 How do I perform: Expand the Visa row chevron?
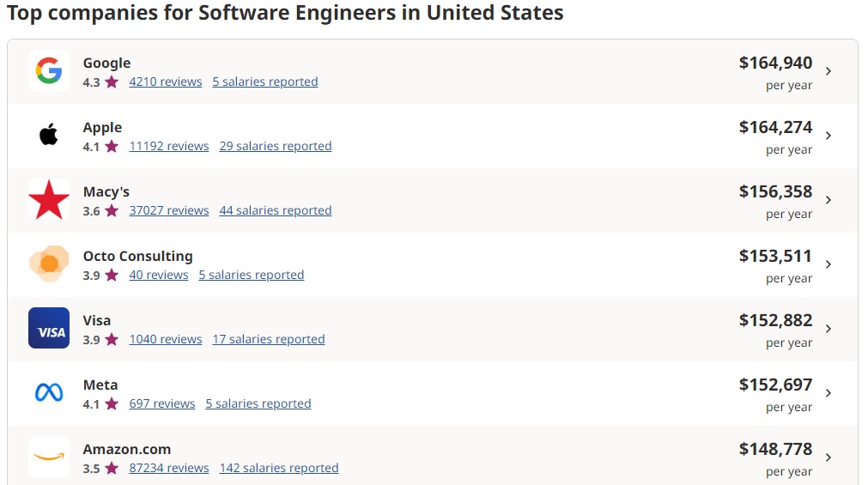829,328
